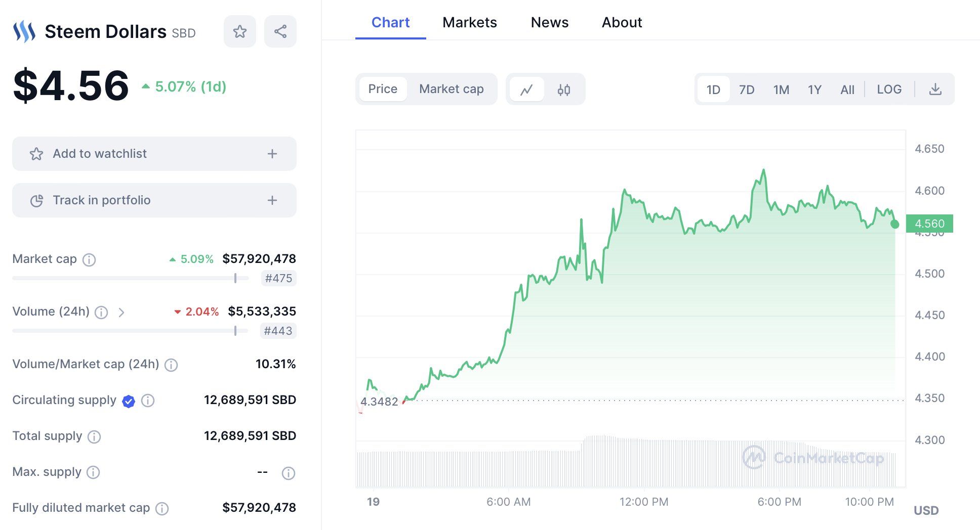
Task: Toggle LOG scale on chart
Action: click(x=889, y=90)
